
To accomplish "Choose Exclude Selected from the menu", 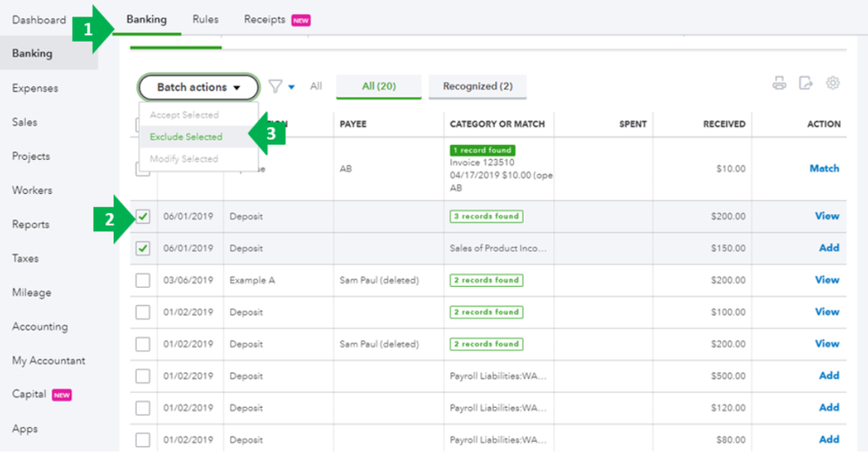I will 186,137.
